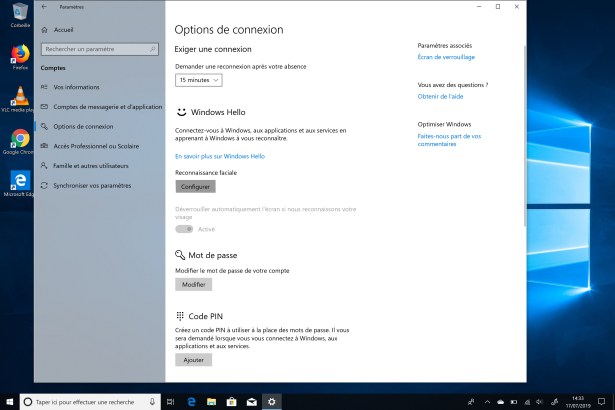Open the Firefox desktop shortcut
Screen dimensions: 615x410
pyautogui.click(x=20, y=57)
